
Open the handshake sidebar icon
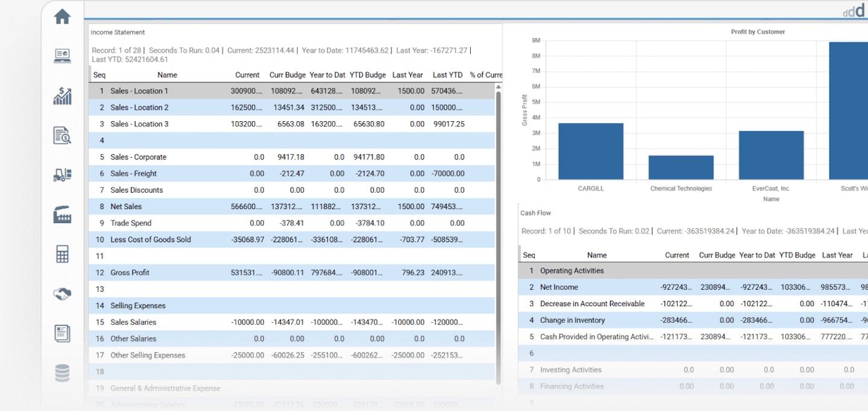point(62,293)
